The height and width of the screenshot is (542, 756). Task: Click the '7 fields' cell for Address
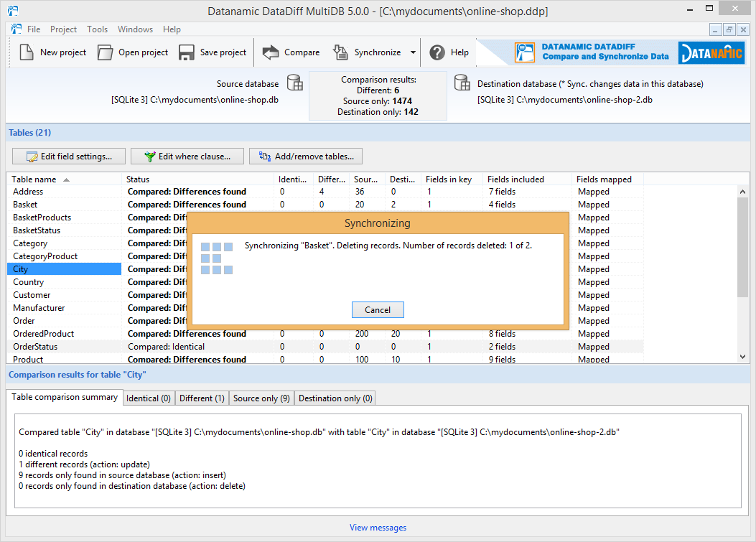pos(502,192)
